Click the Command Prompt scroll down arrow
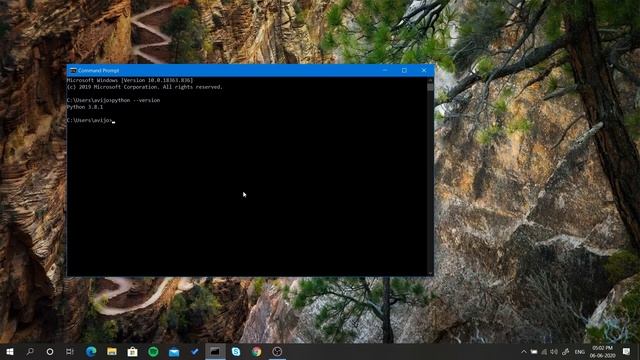The width and height of the screenshot is (640, 360). (430, 273)
